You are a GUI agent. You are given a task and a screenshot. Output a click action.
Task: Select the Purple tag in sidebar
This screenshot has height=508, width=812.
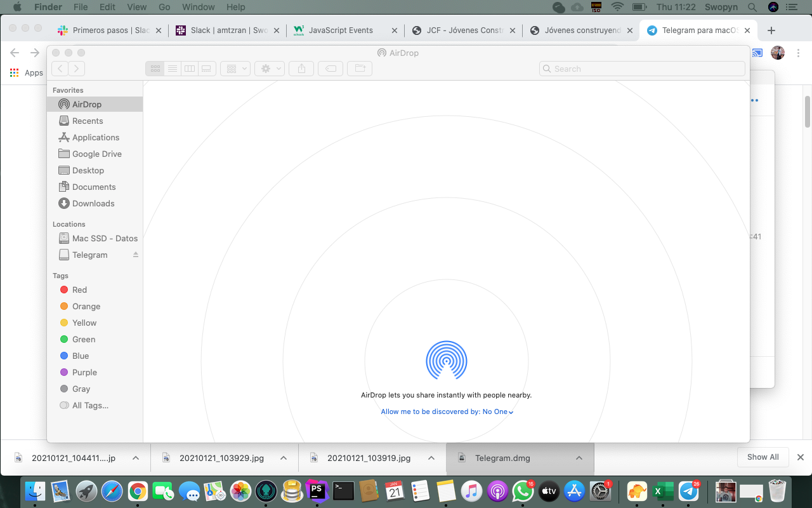coord(84,372)
